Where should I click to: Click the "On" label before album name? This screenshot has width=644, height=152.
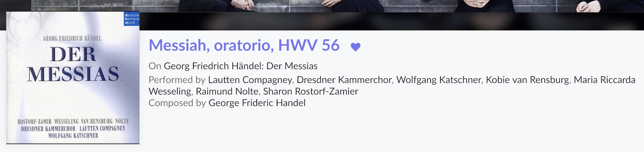click(155, 66)
